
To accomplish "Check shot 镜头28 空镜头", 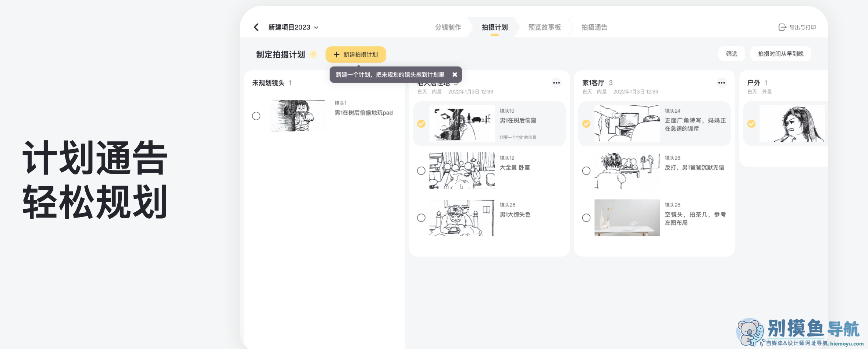I will point(586,218).
